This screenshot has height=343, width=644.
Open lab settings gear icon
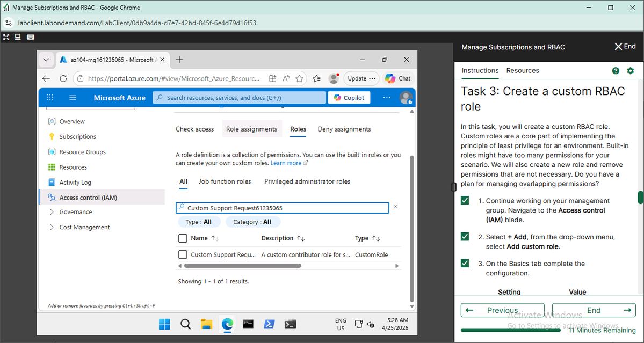click(x=631, y=70)
